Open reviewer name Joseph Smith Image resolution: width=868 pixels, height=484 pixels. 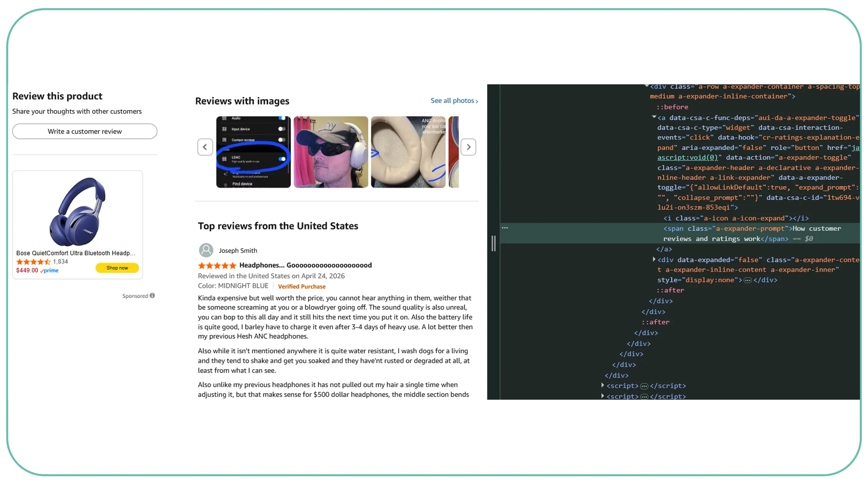coord(238,251)
